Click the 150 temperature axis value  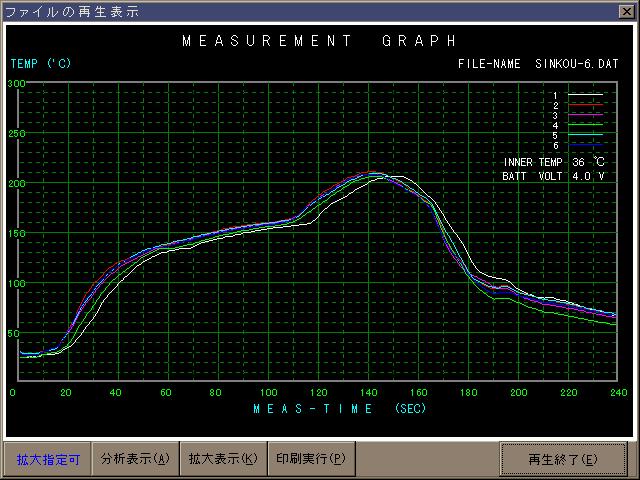click(x=16, y=233)
